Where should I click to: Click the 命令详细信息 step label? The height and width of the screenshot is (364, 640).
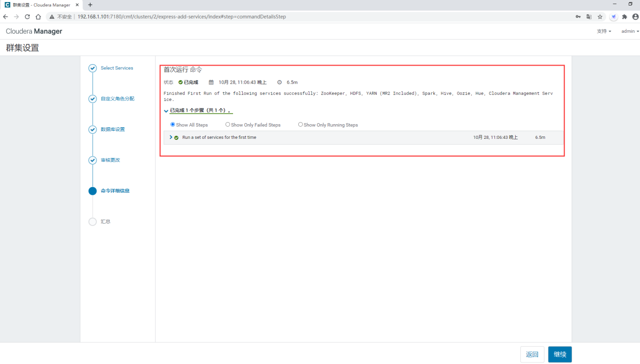tap(115, 191)
